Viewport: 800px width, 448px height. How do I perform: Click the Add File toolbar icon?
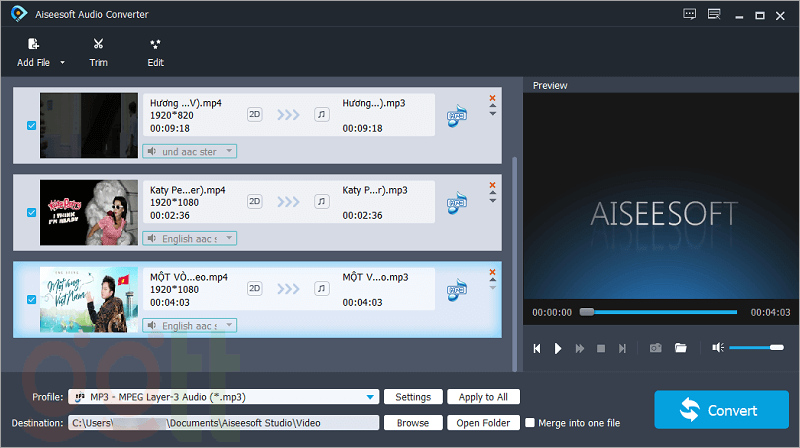pos(33,44)
